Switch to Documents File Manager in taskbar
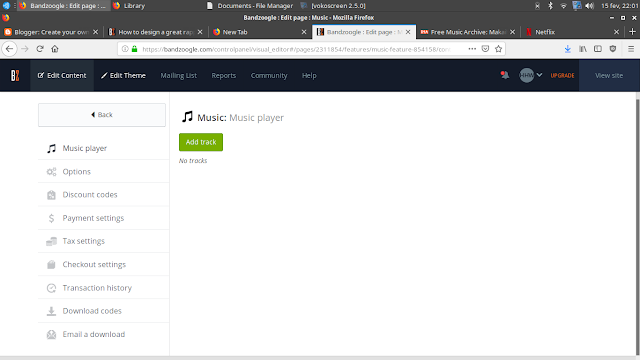 pos(250,6)
